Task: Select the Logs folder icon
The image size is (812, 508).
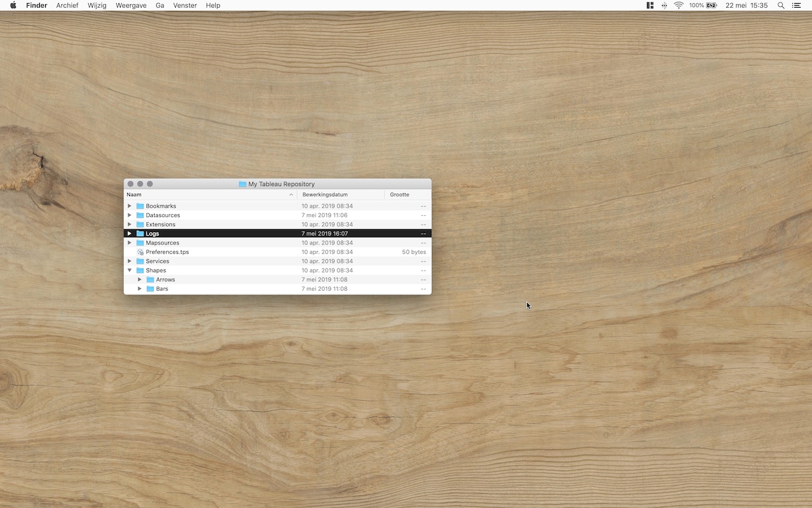Action: [x=140, y=234]
